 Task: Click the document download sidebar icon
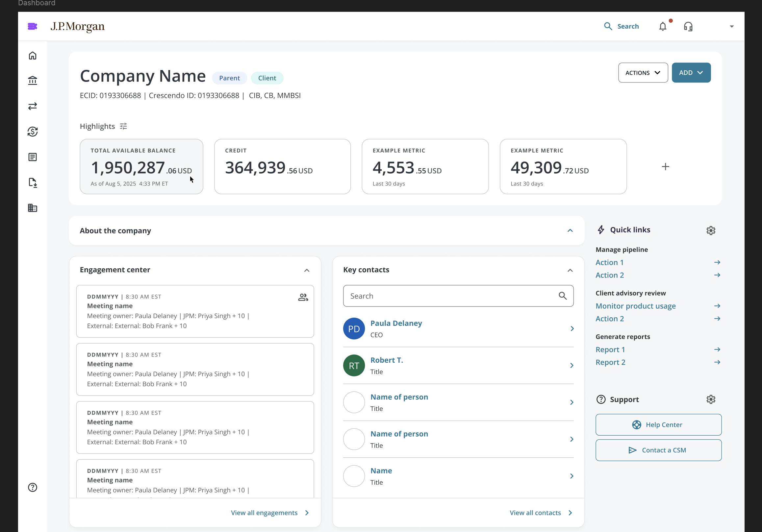[x=33, y=182]
